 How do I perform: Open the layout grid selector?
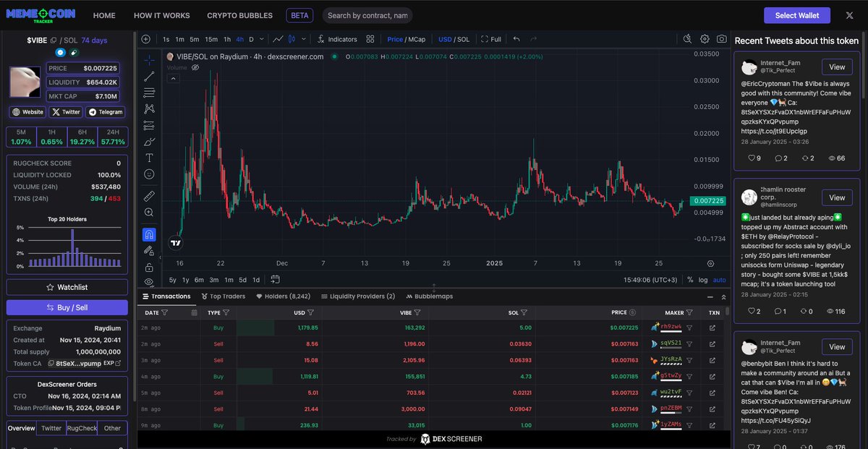(x=370, y=39)
